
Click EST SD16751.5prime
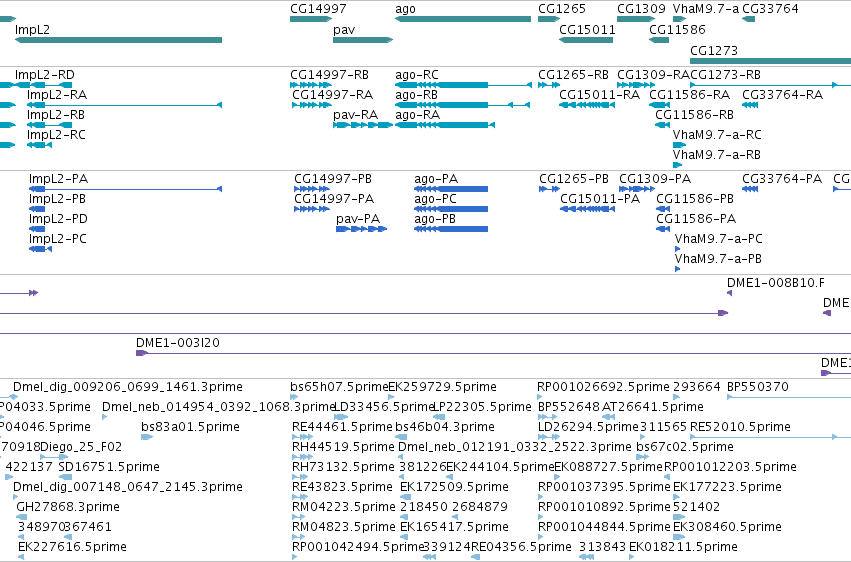tap(109, 468)
